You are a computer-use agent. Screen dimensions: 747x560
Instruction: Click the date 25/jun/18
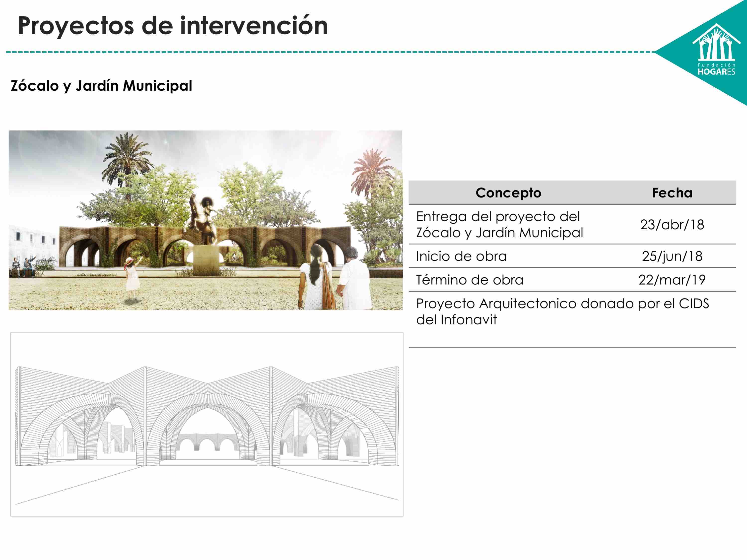pos(672,256)
